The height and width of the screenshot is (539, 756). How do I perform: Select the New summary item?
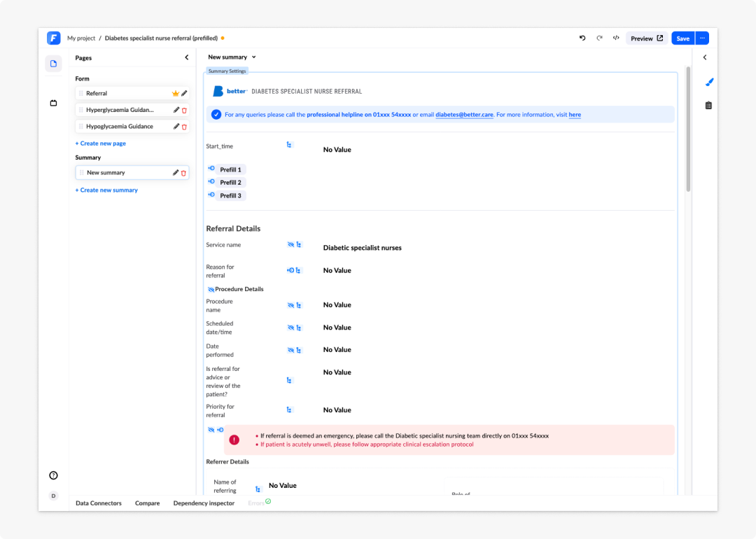click(x=132, y=173)
